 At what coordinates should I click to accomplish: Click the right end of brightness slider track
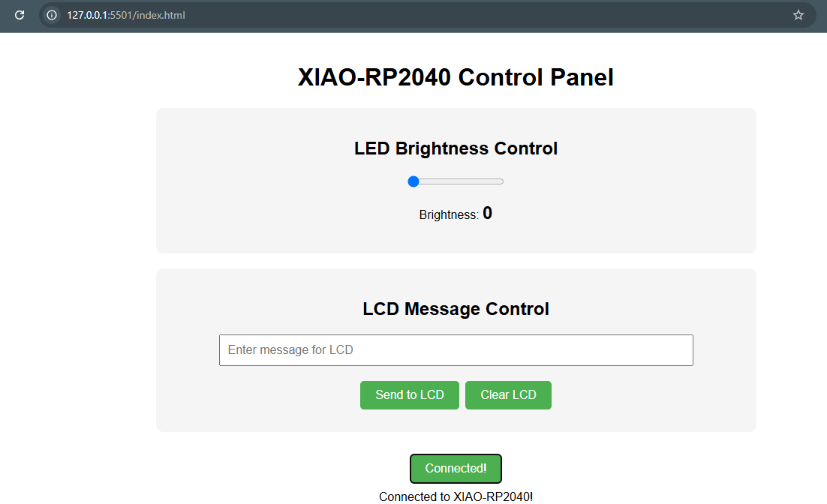pos(501,181)
